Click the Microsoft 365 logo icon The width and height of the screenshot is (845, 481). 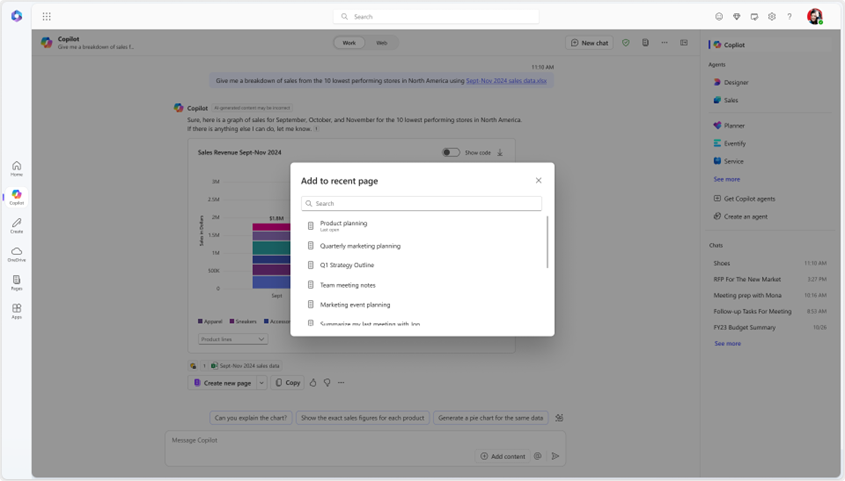(x=17, y=16)
